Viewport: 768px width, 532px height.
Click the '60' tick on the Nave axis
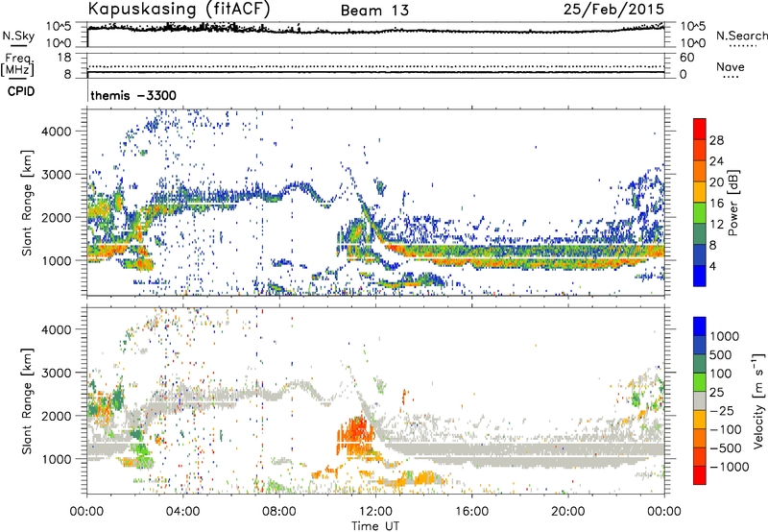686,58
